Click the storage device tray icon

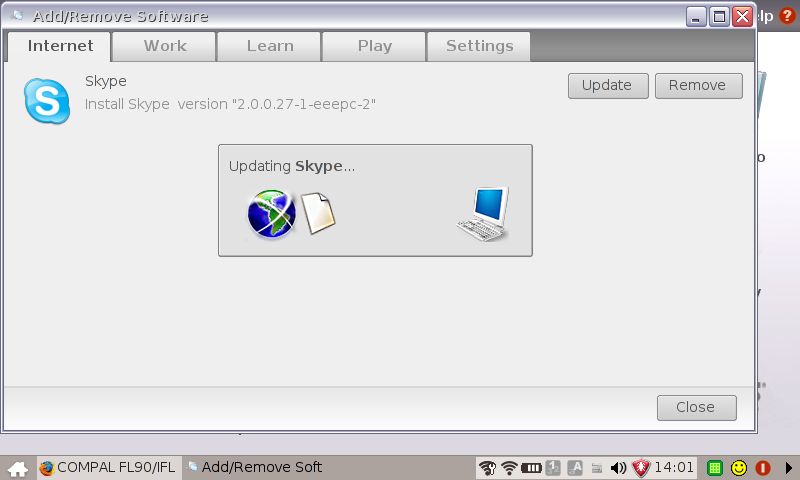(596, 468)
